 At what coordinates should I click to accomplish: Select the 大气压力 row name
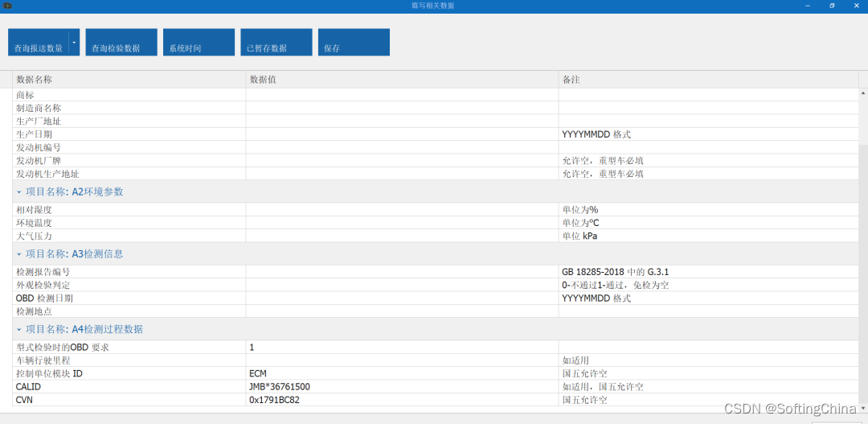[x=35, y=236]
